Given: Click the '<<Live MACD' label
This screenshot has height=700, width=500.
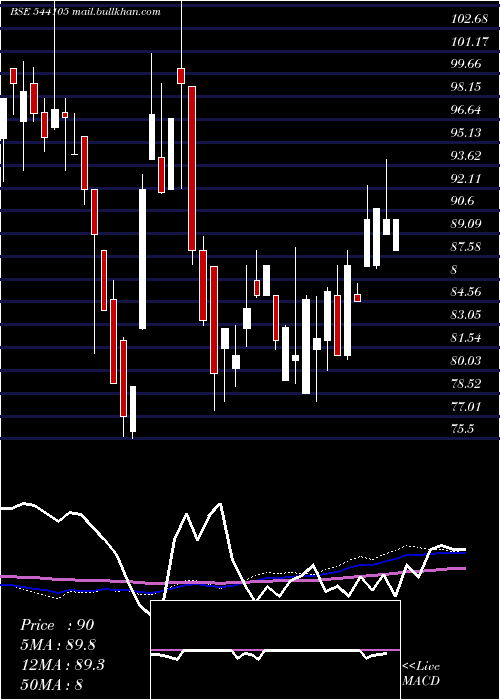Looking at the screenshot, I should [x=421, y=674].
